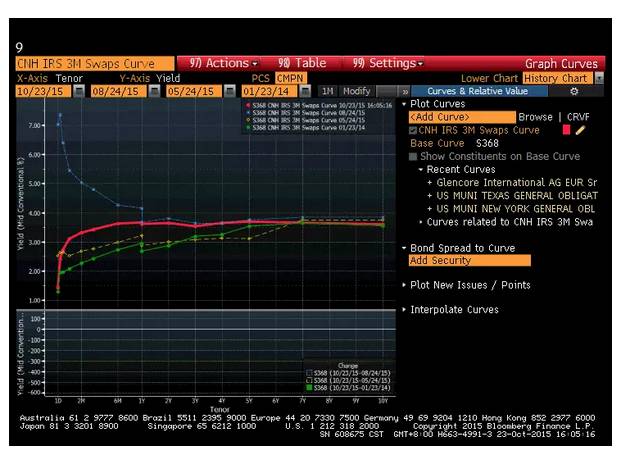Image resolution: width=624 pixels, height=456 pixels.
Task: Edit the 08/24/15 date field
Action: point(119,91)
